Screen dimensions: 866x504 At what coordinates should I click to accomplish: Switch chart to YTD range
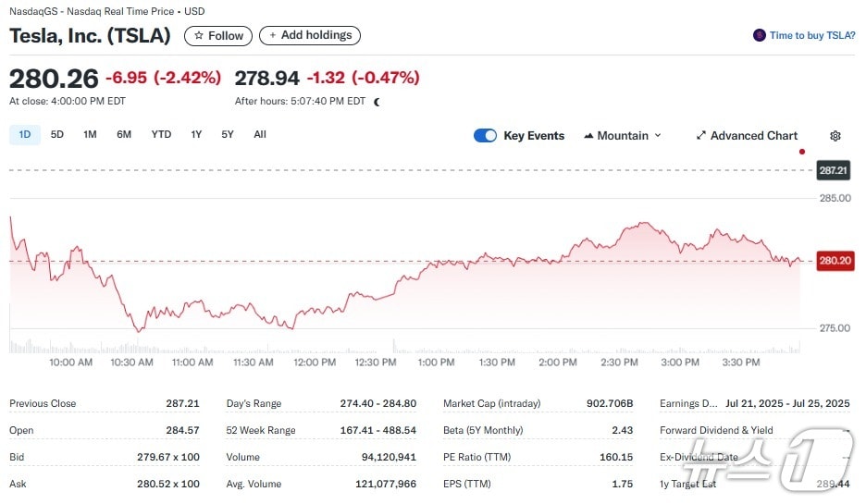click(161, 135)
